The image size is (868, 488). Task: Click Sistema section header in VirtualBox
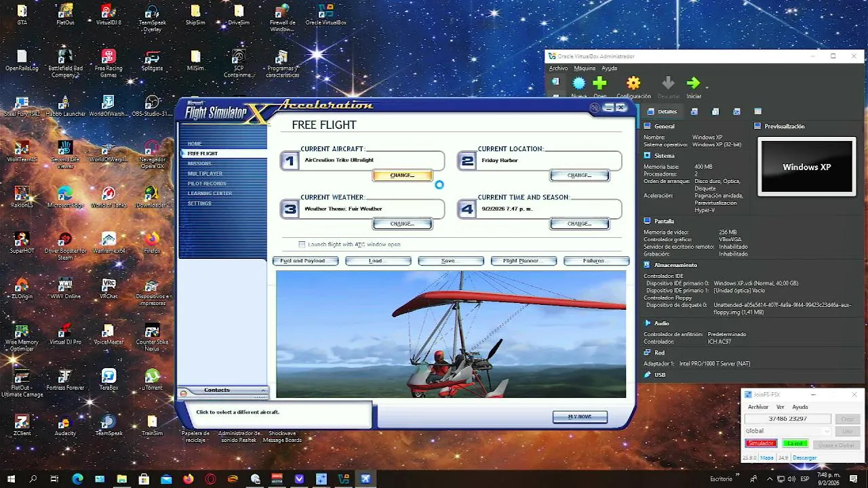coord(664,156)
